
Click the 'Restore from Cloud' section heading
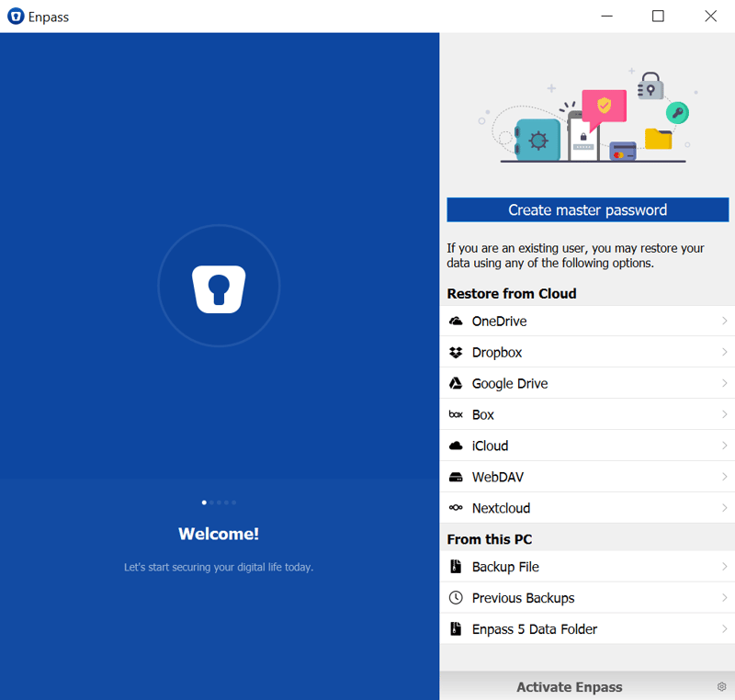[x=512, y=293]
